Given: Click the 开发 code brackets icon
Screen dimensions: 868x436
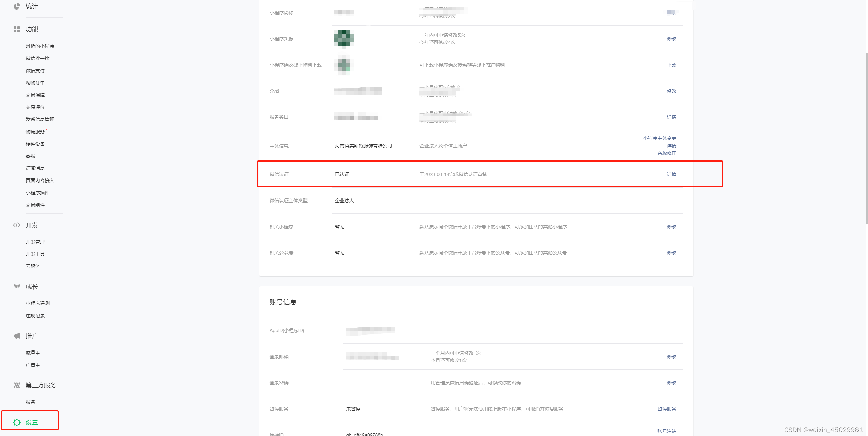Looking at the screenshot, I should 17,225.
